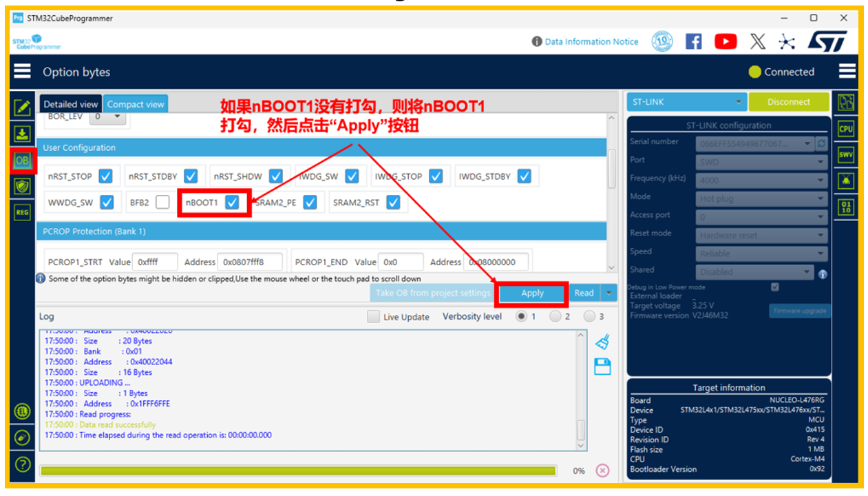This screenshot has width=868, height=496.
Task: Open the Serial number dropdown
Action: click(x=754, y=143)
